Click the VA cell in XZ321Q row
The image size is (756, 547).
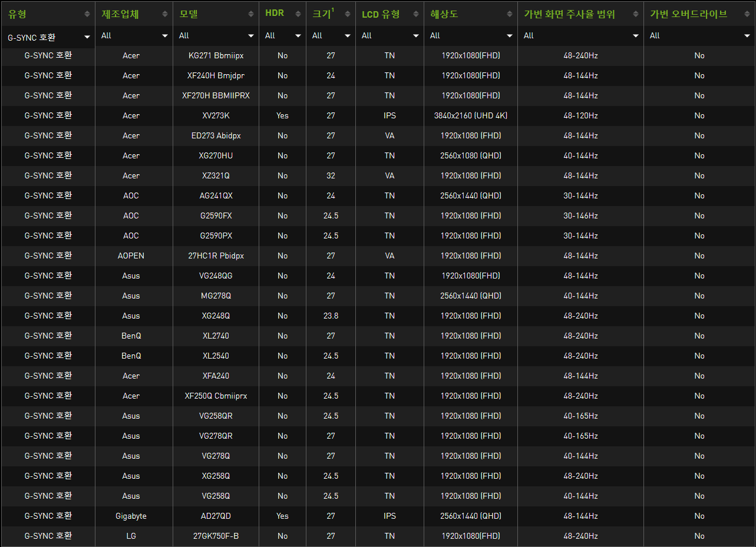(389, 176)
